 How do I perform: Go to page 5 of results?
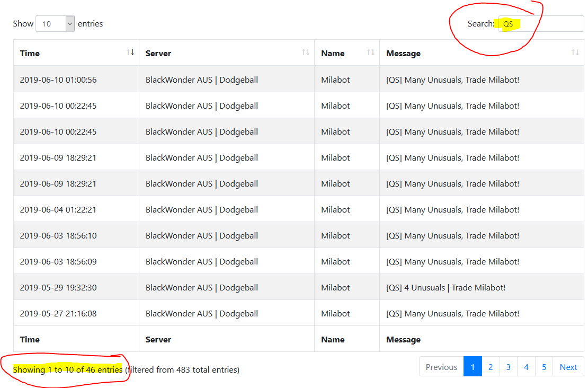(x=544, y=367)
